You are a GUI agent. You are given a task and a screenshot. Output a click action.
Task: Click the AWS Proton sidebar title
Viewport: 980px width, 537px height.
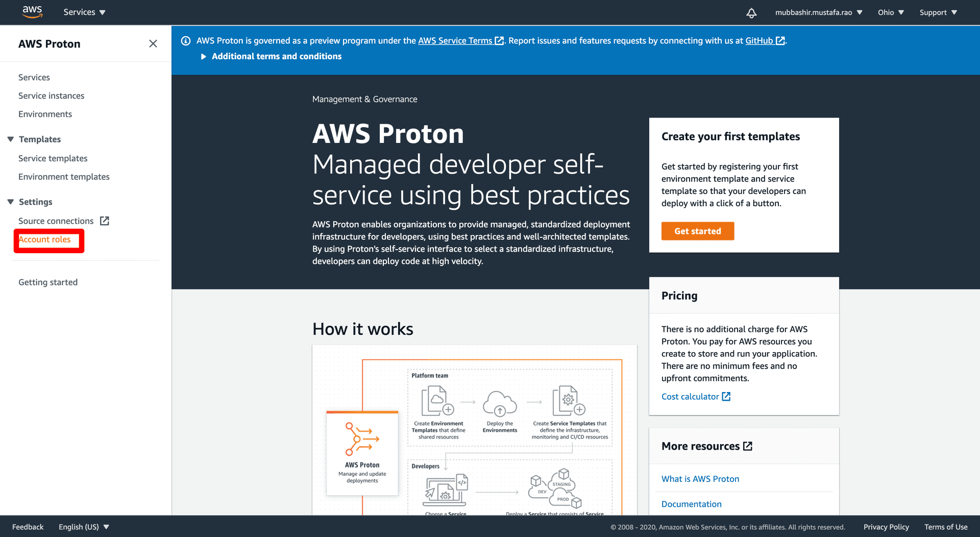(x=50, y=44)
